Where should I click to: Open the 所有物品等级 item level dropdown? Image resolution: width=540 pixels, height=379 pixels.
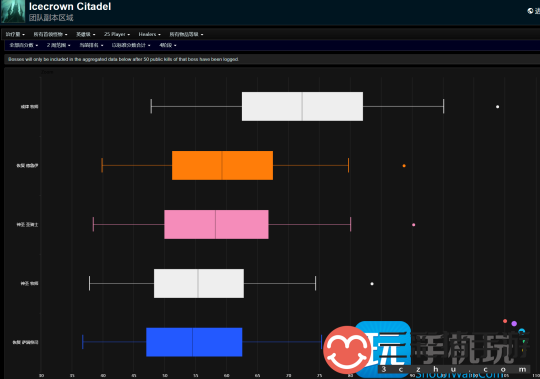tap(186, 34)
